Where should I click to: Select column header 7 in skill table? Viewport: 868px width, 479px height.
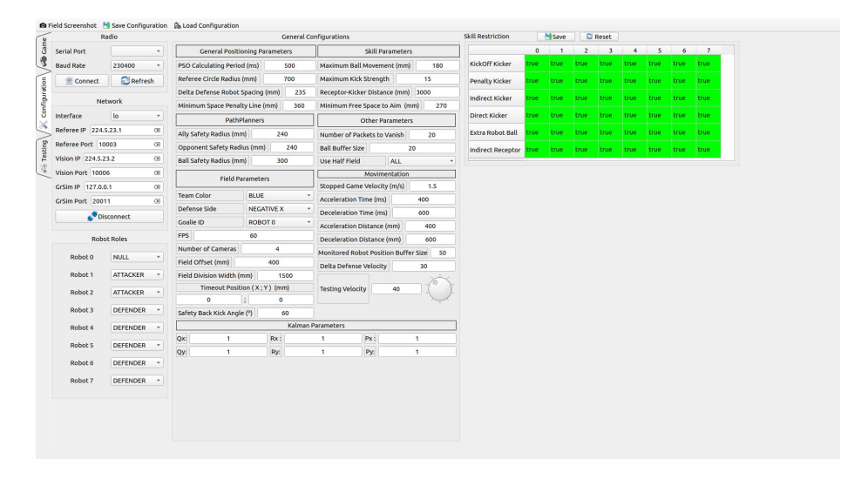709,51
